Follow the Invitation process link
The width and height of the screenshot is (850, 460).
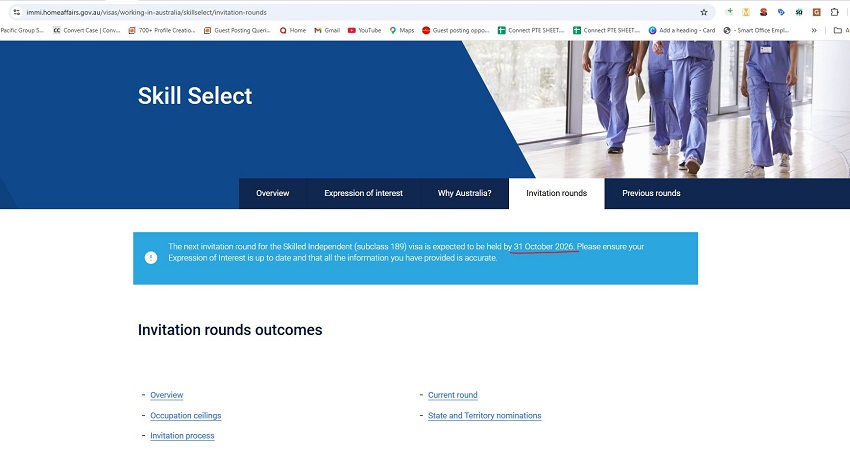click(x=182, y=436)
